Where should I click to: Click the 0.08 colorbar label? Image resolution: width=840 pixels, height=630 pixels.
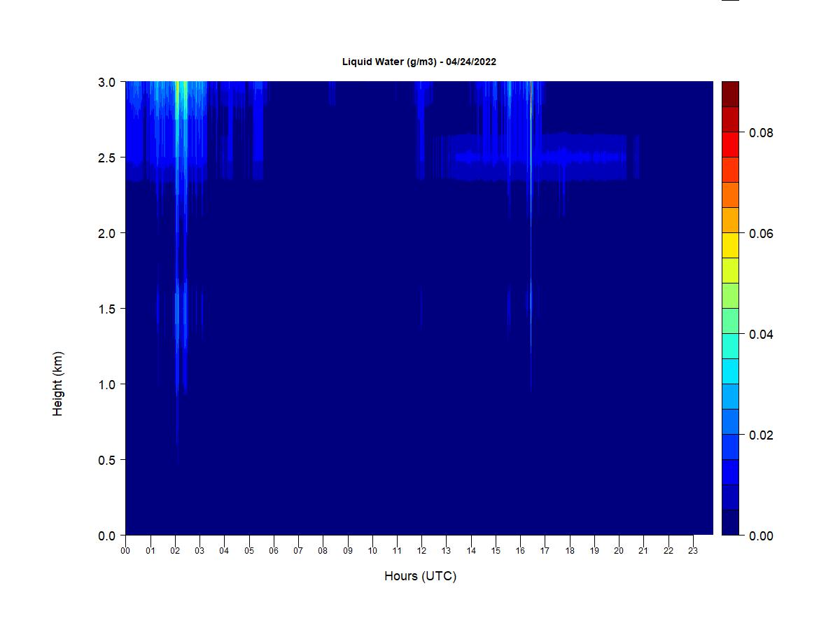pos(762,132)
